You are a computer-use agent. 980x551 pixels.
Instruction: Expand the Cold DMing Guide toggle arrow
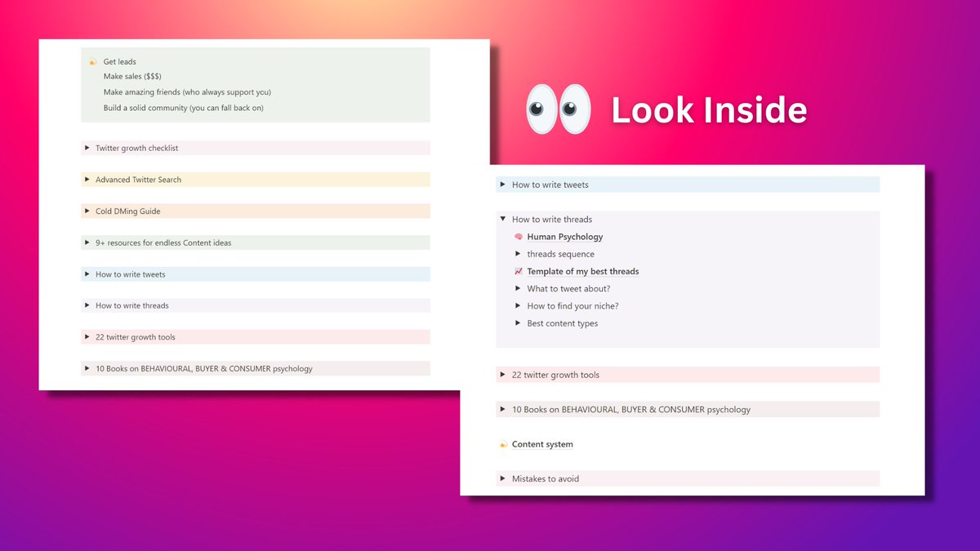pos(87,211)
